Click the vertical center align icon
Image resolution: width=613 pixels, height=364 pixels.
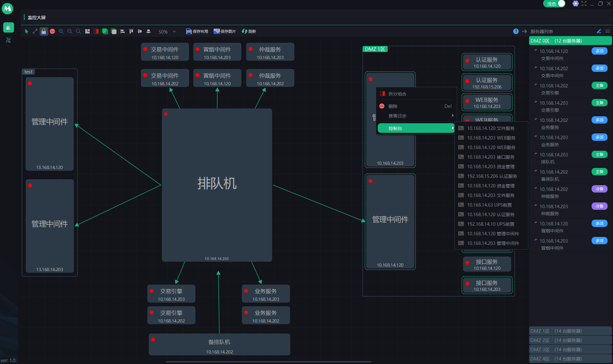(x=148, y=31)
